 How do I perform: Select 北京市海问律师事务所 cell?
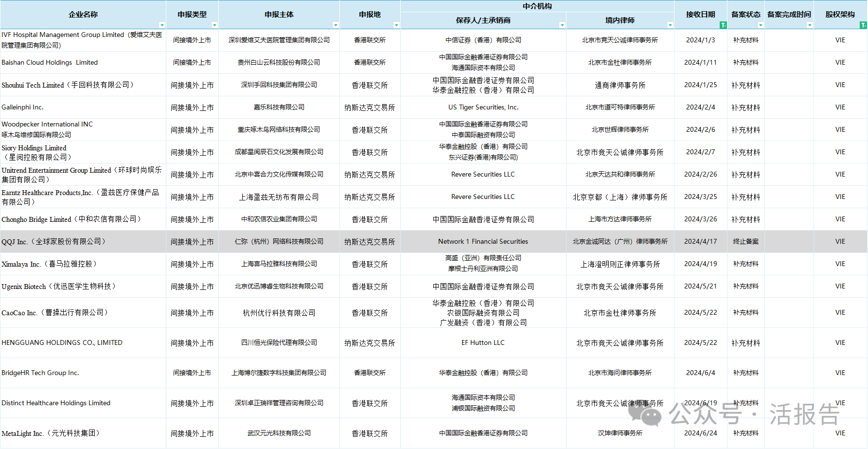pyautogui.click(x=620, y=373)
